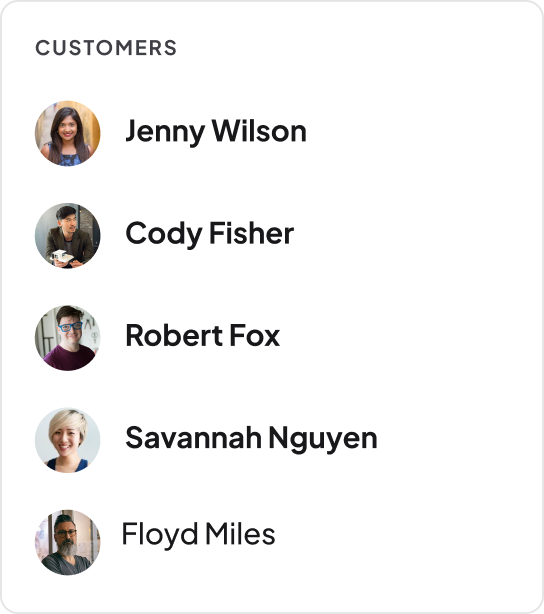Click the surname Nguyen in the list

[324, 439]
